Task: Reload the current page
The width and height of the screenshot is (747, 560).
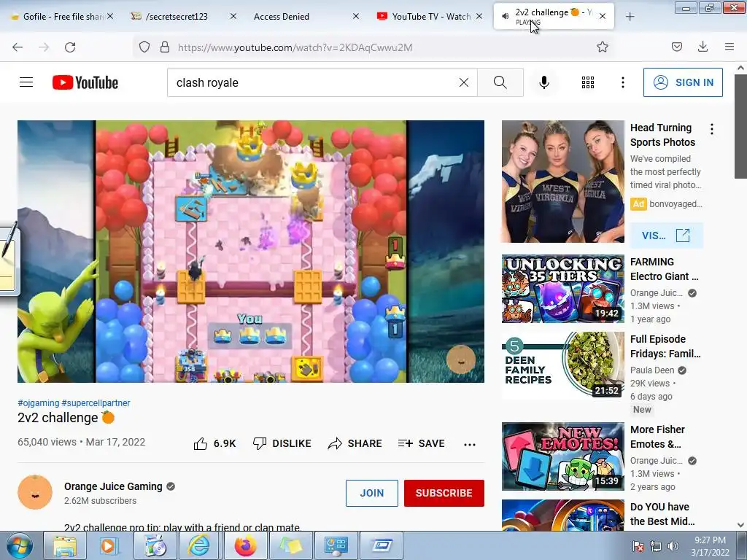Action: (x=70, y=47)
